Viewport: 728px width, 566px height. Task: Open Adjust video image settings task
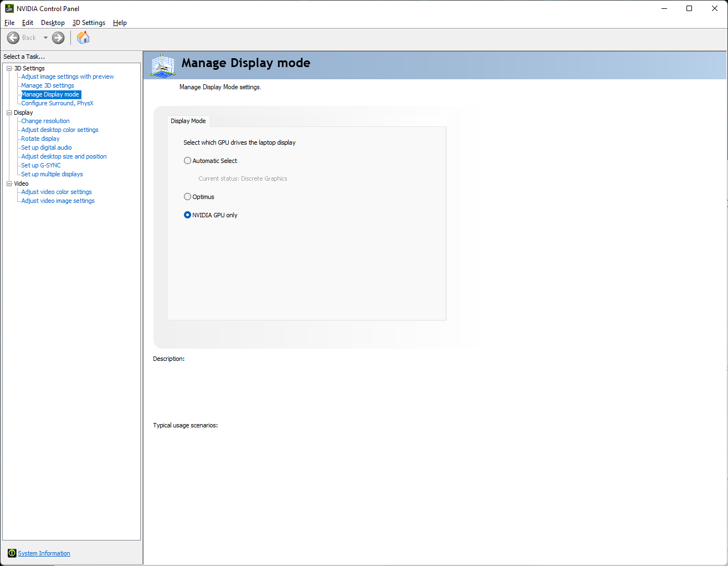click(x=58, y=201)
